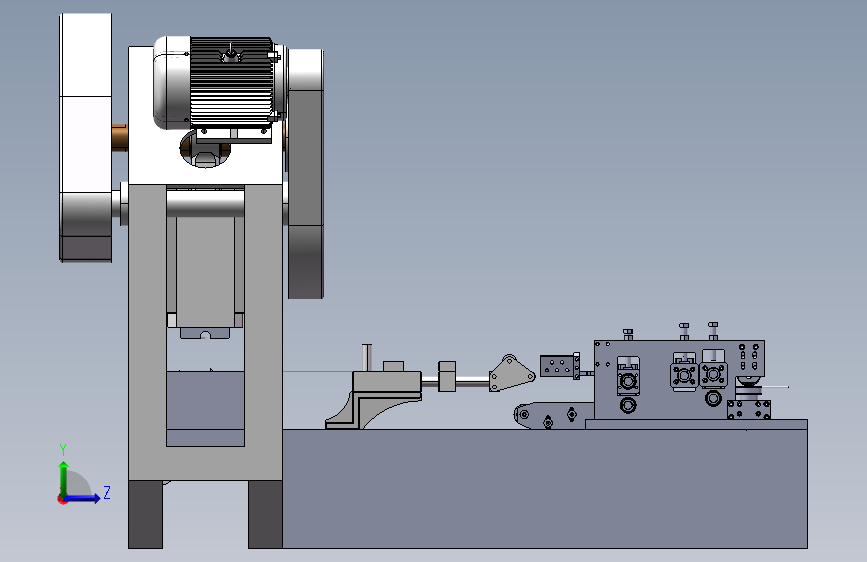The image size is (867, 562).
Task: Click the red origin ball of the triad
Action: point(62,500)
